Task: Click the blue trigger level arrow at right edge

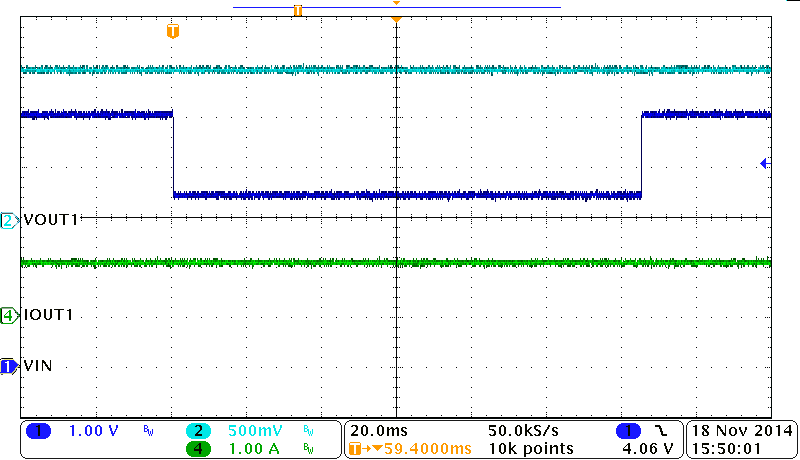Action: coord(765,163)
